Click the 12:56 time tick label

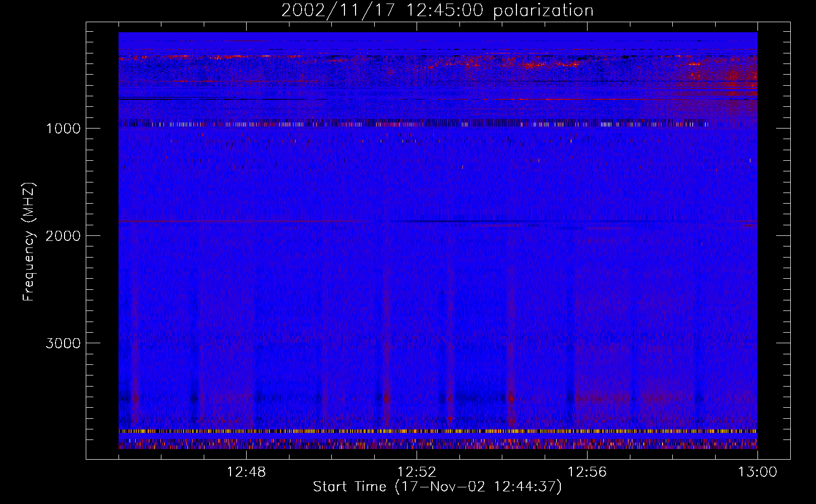587,472
